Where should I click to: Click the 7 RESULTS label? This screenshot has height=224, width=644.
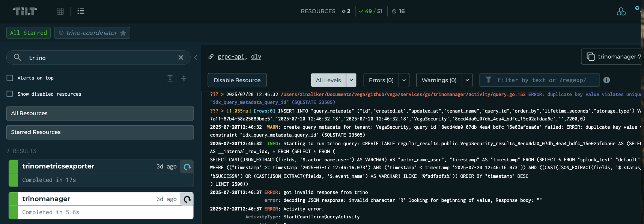point(21,151)
